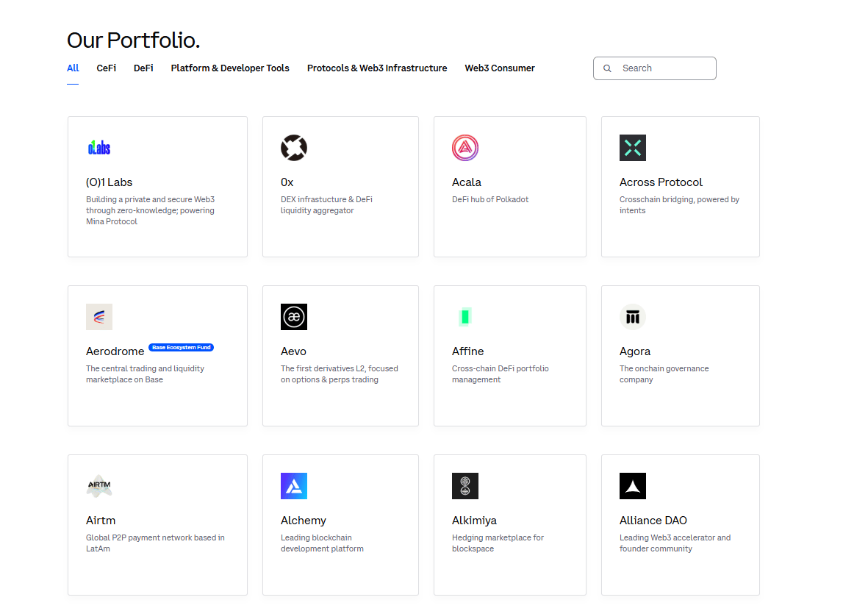Open the Agora title link
Viewport: 868px width, 611px height.
coord(635,351)
